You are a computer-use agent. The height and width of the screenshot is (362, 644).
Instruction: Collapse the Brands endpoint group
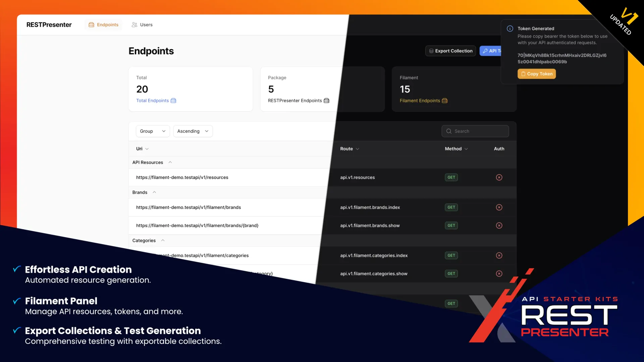154,192
